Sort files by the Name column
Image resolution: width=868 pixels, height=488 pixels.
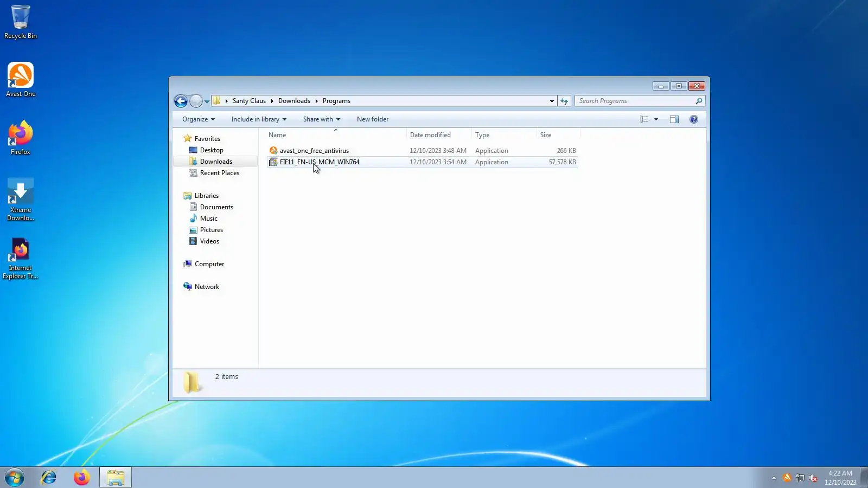pos(336,135)
